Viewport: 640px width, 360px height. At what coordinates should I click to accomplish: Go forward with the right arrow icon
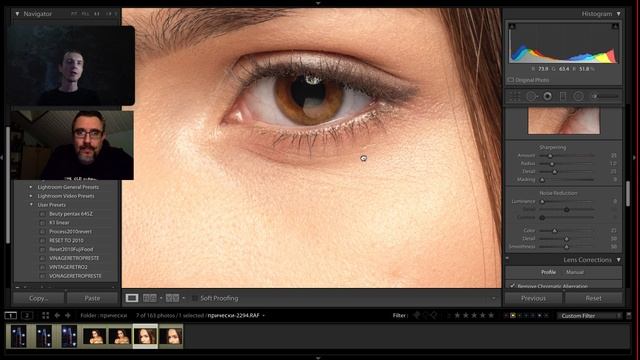click(x=68, y=316)
